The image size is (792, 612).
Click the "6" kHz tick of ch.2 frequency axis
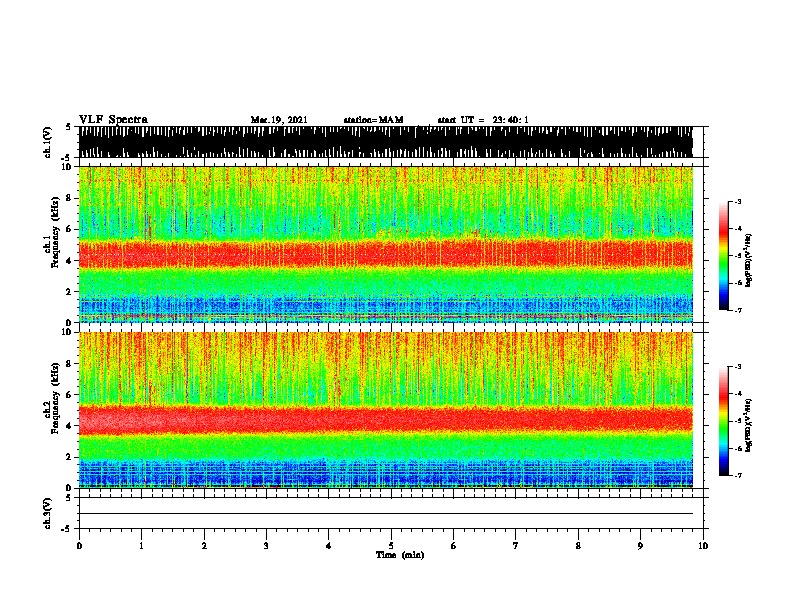point(69,395)
